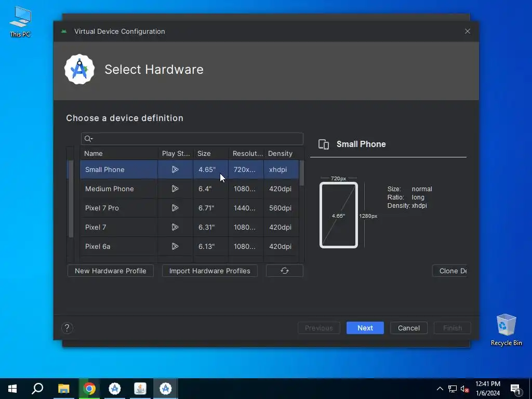The width and height of the screenshot is (532, 399).
Task: Click the 720x... resolution cell
Action: point(245,169)
